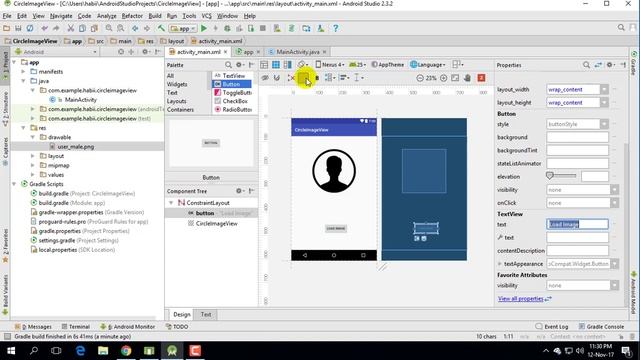The height and width of the screenshot is (360, 640).
Task: Open File Explorer from the taskbar
Action: [103, 351]
